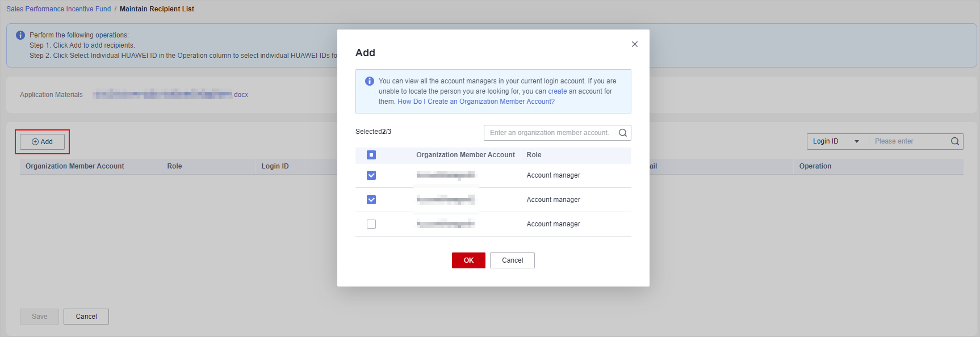Click the Login ID search magnifier icon

click(x=955, y=141)
